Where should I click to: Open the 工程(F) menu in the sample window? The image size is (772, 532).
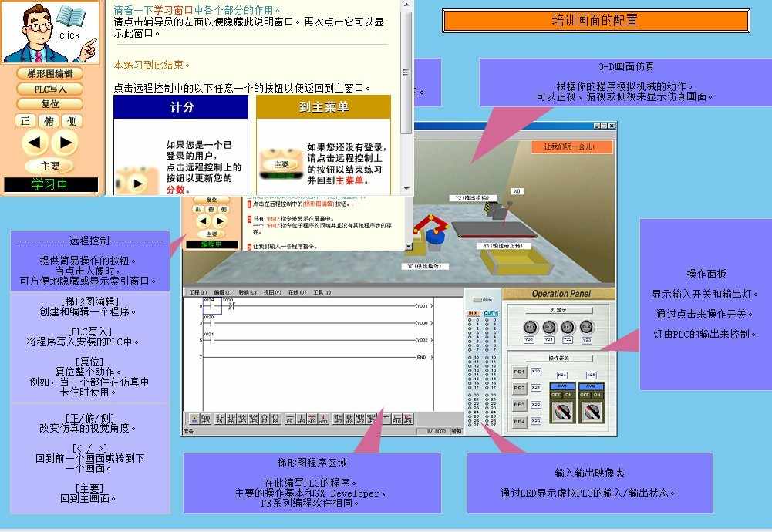pyautogui.click(x=198, y=292)
